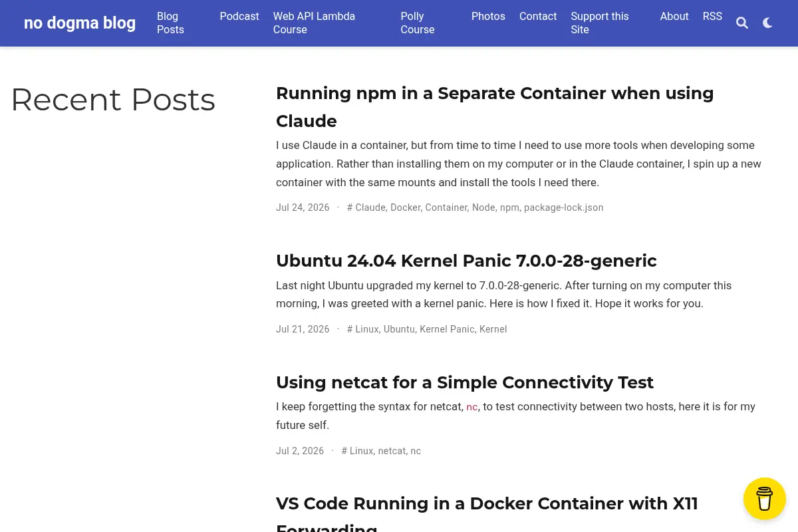This screenshot has height=532, width=798.
Task: Click the Kernel Panic tag
Action: 447,329
